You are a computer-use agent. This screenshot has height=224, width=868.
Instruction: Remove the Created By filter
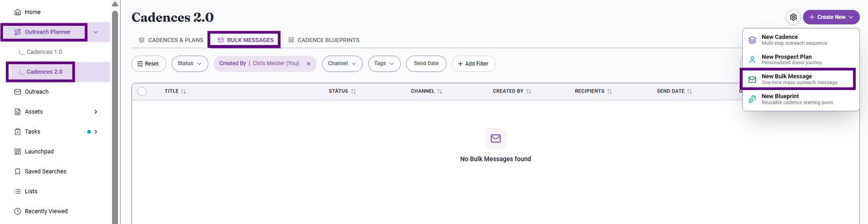[309, 64]
